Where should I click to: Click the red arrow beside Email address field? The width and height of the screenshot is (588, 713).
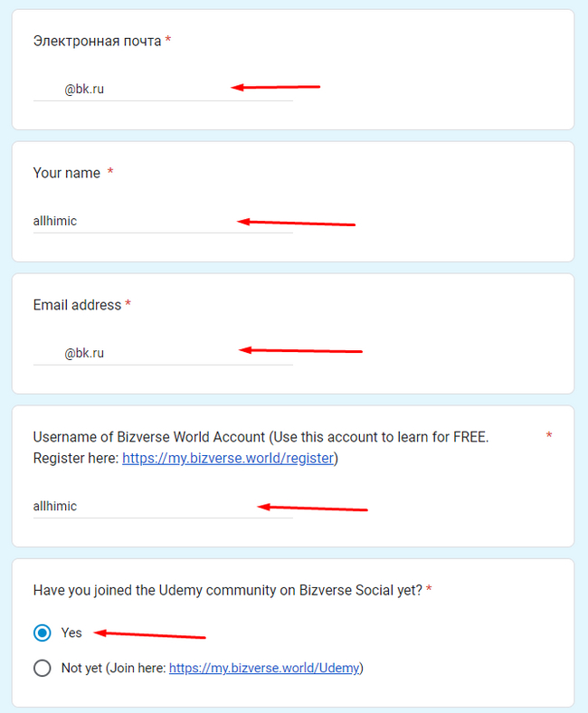click(x=300, y=350)
